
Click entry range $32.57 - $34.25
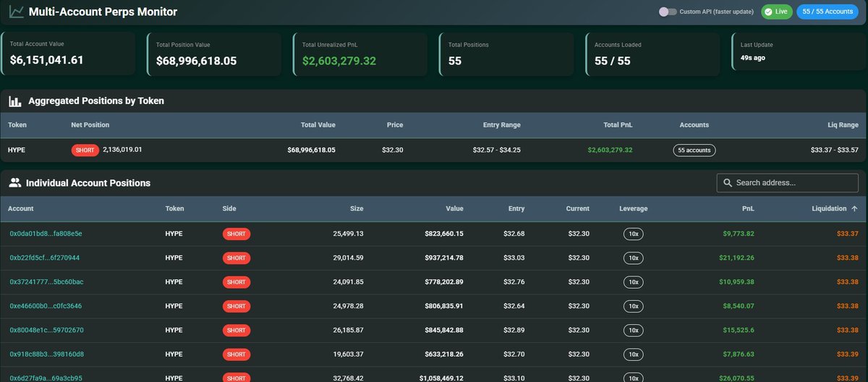pos(496,150)
